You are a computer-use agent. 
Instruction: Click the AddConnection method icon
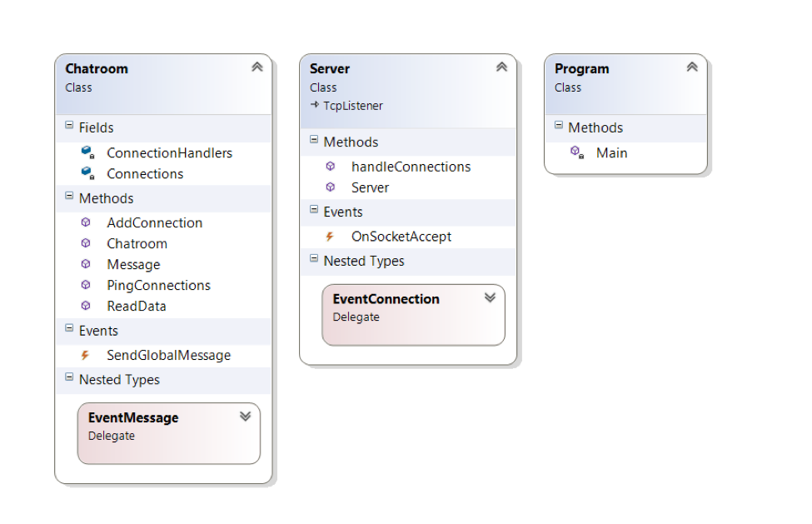tap(86, 222)
